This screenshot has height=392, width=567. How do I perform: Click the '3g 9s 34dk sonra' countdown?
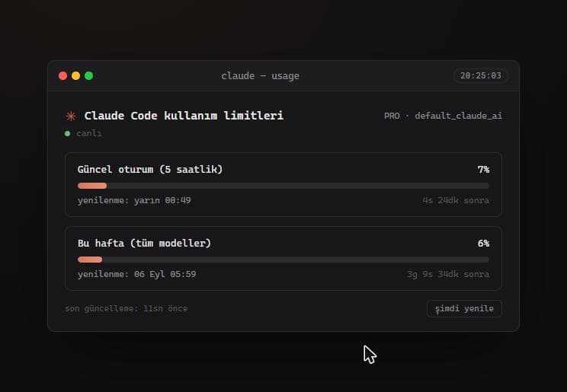[448, 274]
